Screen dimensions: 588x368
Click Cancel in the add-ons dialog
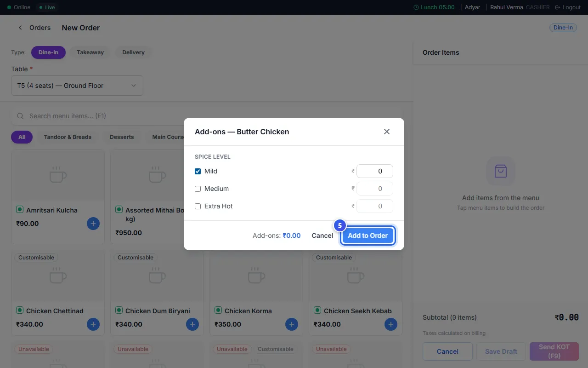pos(322,236)
